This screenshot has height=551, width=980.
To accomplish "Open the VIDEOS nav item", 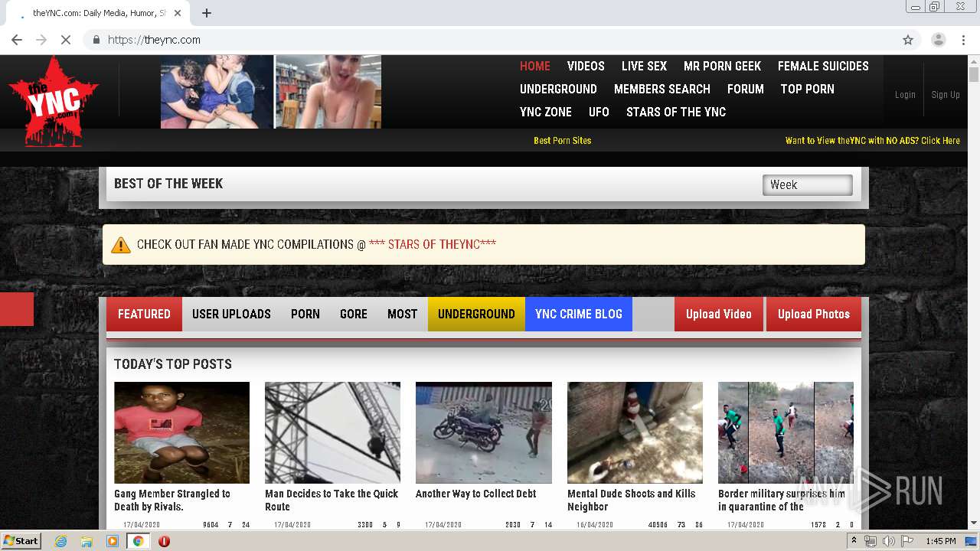I will click(x=586, y=66).
